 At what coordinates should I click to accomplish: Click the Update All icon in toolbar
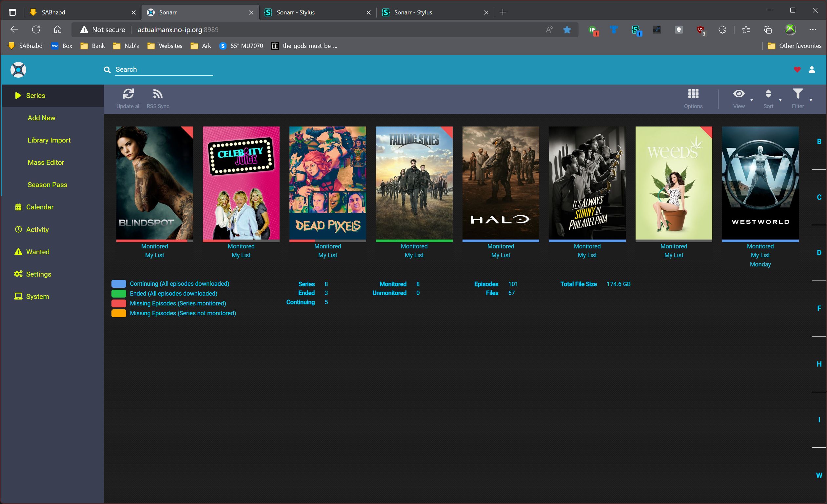(128, 94)
